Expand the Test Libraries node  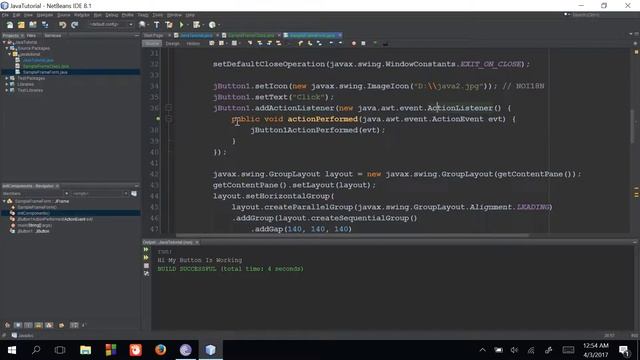(7, 90)
